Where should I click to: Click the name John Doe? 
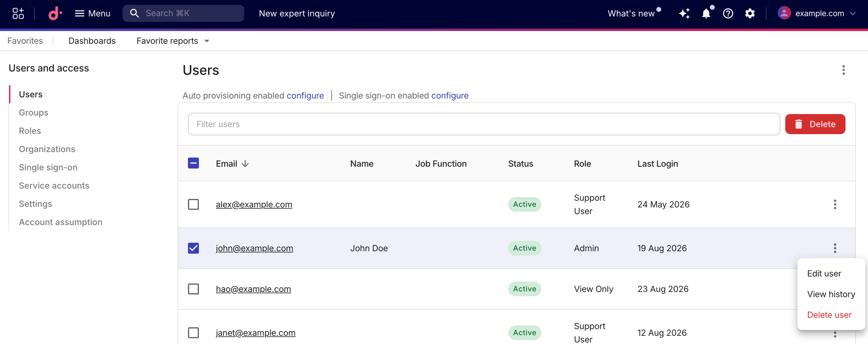tap(369, 248)
